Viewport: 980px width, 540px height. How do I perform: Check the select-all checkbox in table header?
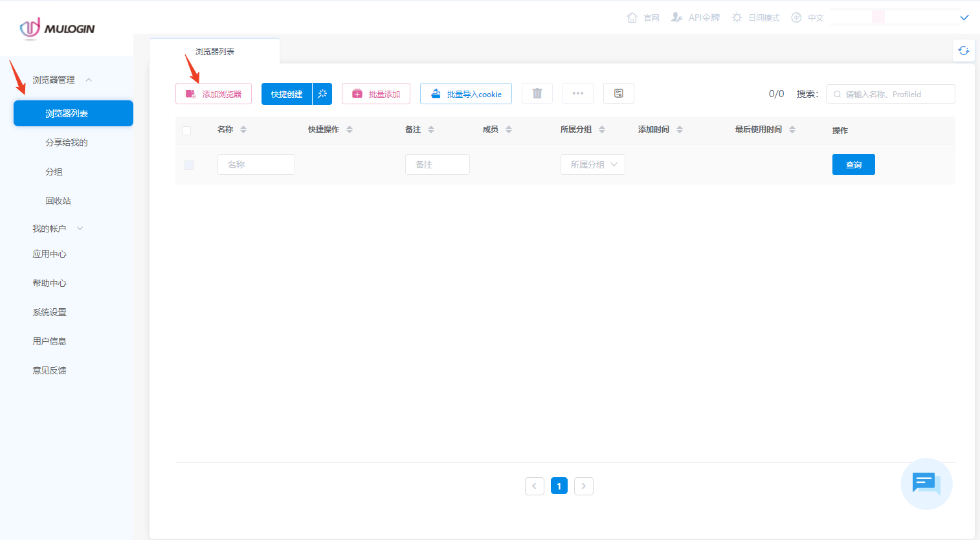[186, 130]
